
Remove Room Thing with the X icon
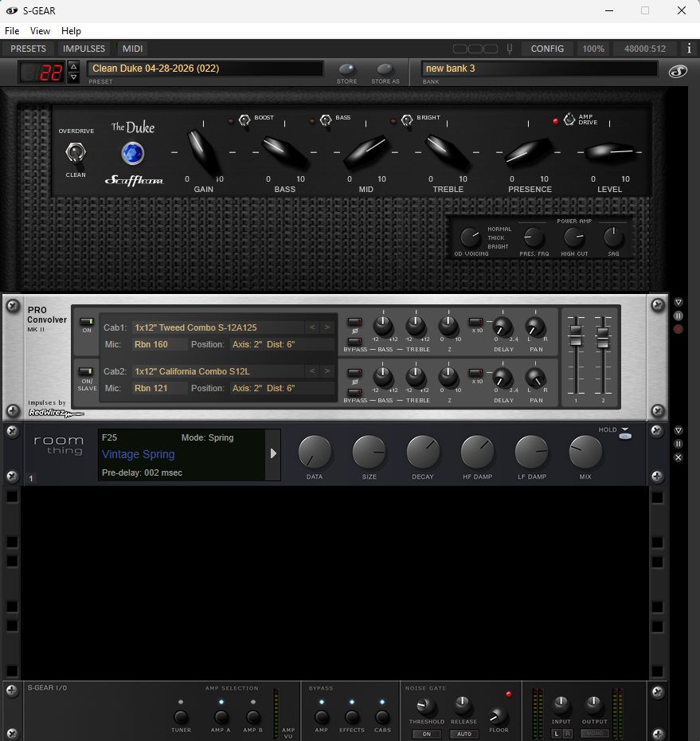tap(678, 457)
